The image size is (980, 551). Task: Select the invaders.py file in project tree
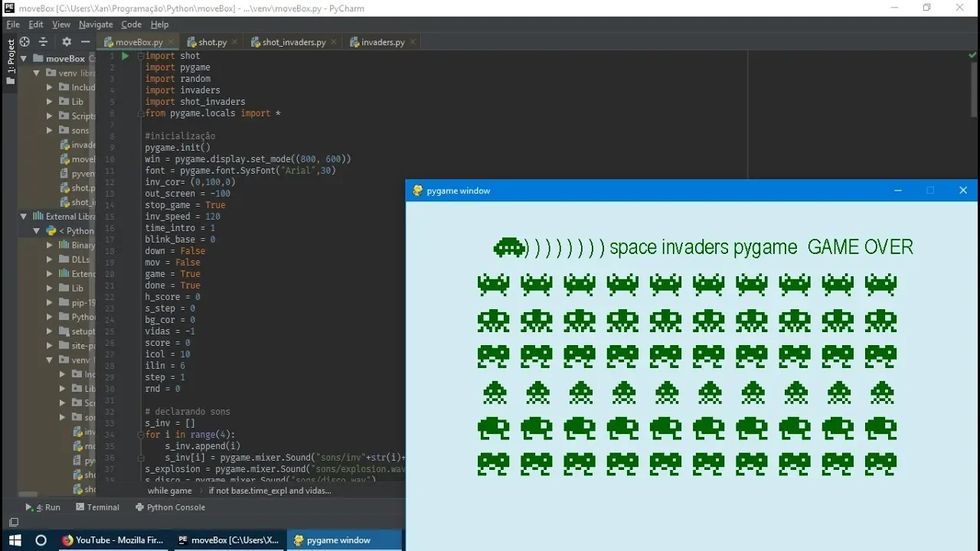79,145
